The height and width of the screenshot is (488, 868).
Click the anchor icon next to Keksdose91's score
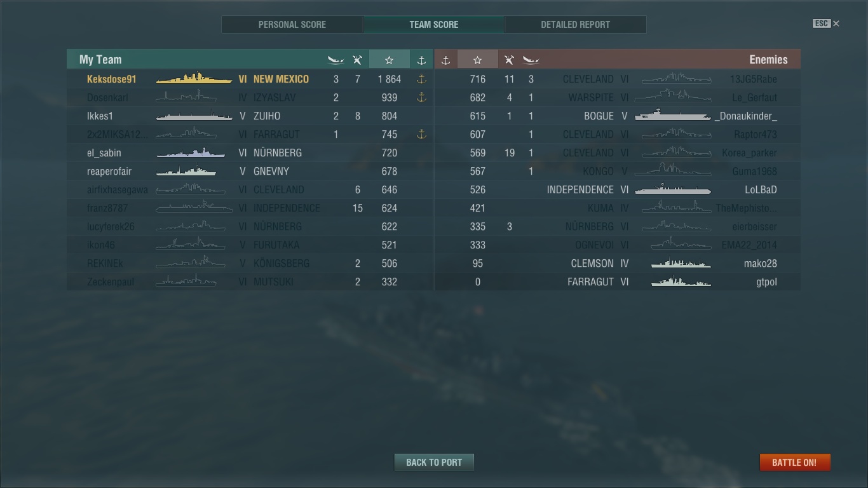click(x=421, y=79)
